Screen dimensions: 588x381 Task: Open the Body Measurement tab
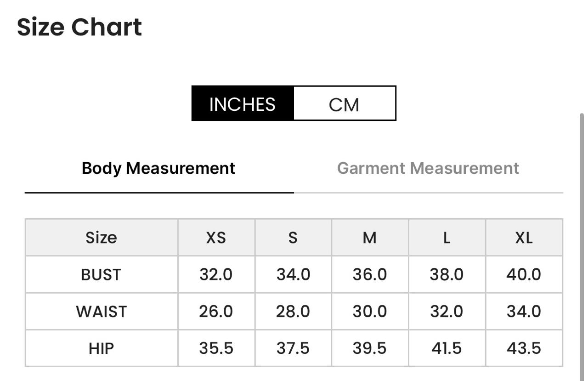158,168
